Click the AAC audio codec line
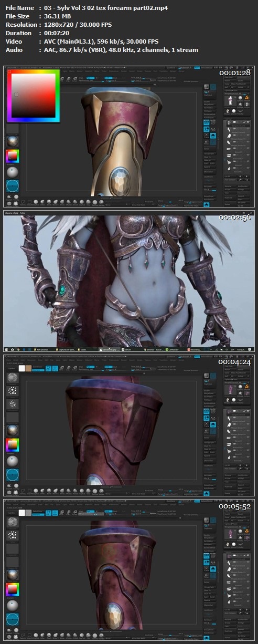Image resolution: width=258 pixels, height=644 pixels. pos(121,49)
